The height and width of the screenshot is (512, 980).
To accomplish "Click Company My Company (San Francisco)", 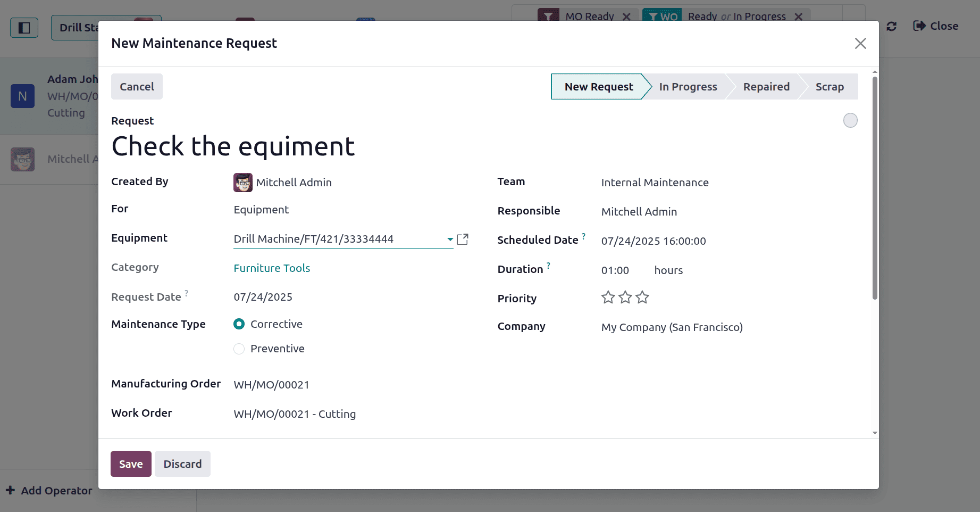I will 672,327.
